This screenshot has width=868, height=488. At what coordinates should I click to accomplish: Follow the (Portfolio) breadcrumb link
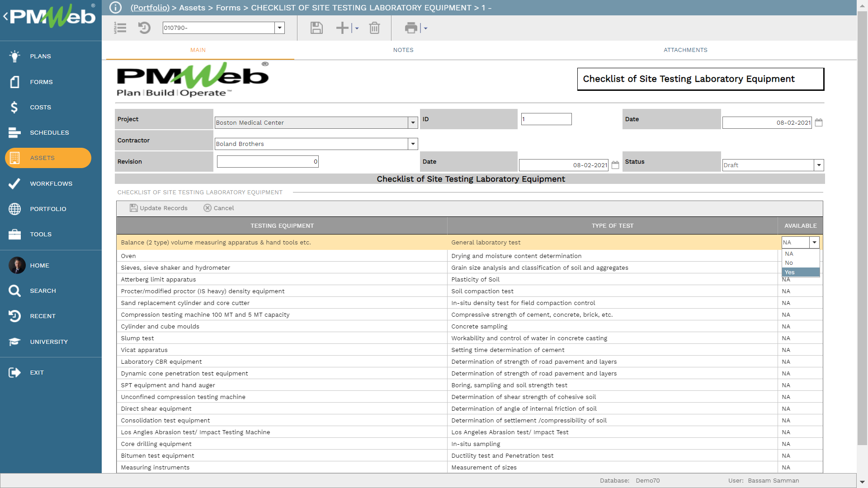[150, 8]
